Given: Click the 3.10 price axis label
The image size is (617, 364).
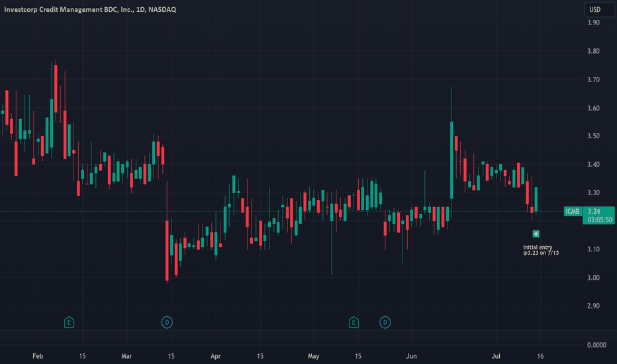Looking at the screenshot, I should [x=593, y=250].
